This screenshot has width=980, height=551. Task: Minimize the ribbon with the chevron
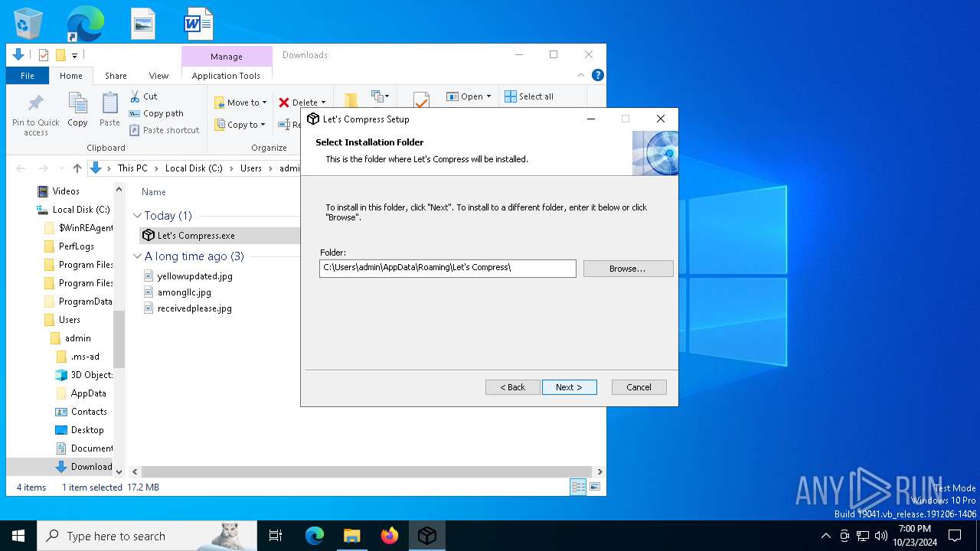coord(581,75)
